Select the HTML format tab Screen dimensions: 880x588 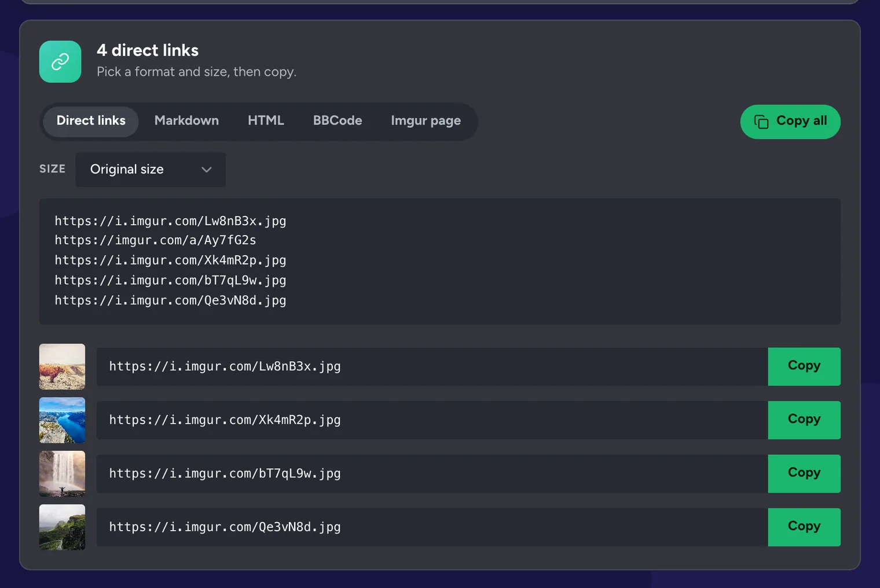click(266, 121)
